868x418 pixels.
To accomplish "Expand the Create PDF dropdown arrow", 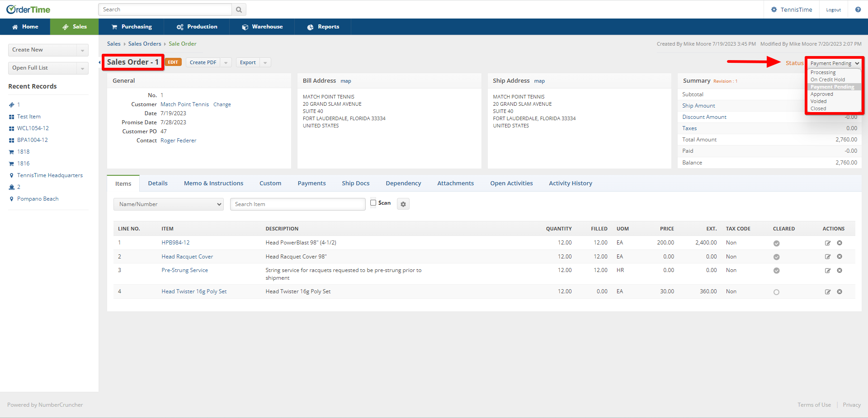I will coord(226,62).
